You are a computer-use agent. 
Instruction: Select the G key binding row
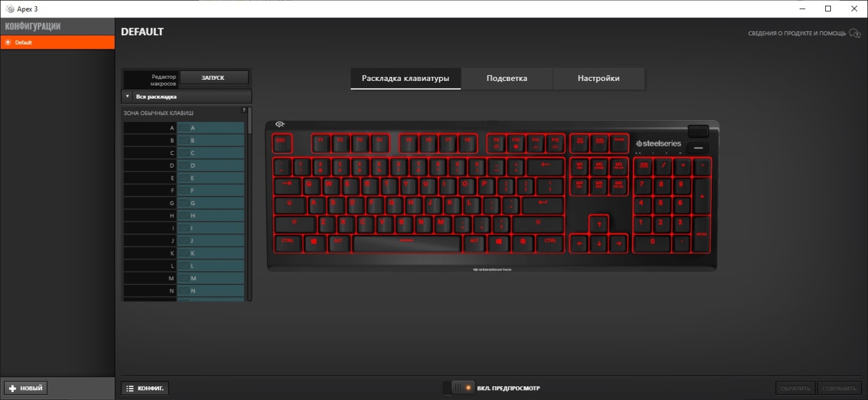(x=184, y=203)
